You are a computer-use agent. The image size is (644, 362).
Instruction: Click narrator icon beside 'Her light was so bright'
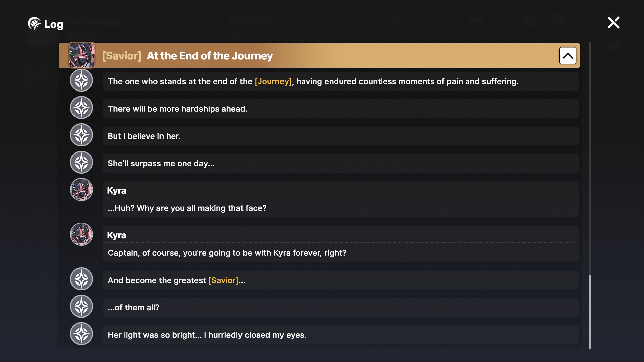[81, 334]
